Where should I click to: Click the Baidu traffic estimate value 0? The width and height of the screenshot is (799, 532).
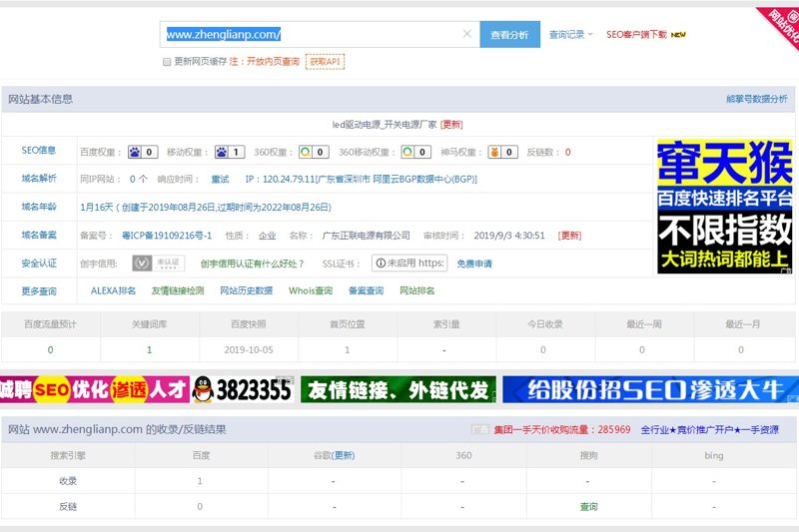coord(50,349)
